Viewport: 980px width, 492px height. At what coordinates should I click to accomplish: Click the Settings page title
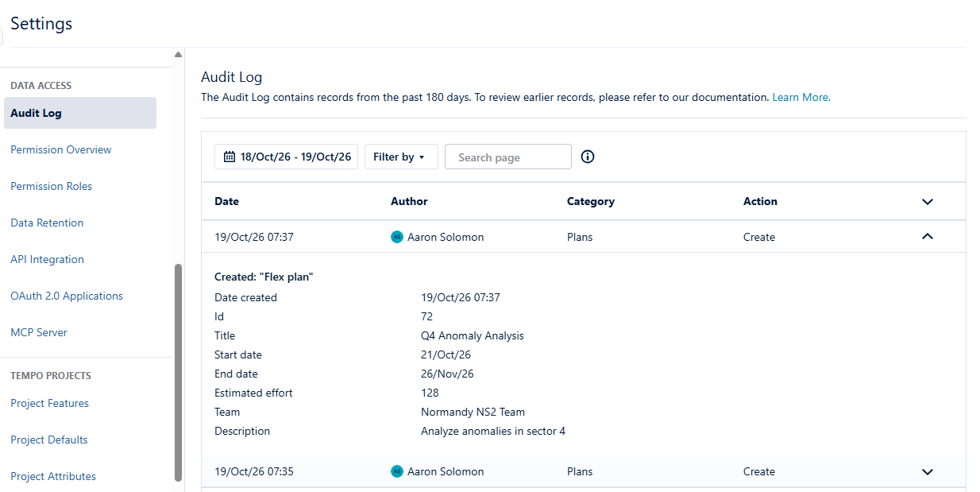click(41, 23)
